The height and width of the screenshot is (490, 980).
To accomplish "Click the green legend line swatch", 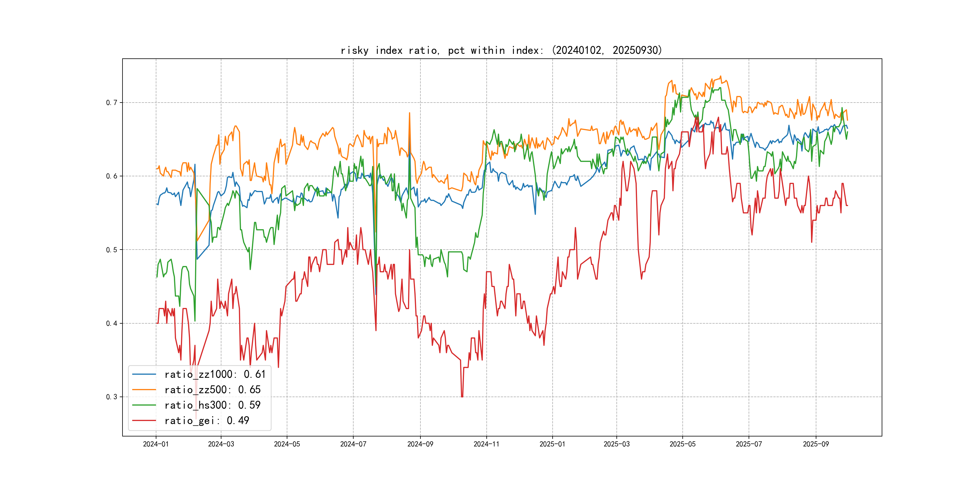I will (144, 405).
